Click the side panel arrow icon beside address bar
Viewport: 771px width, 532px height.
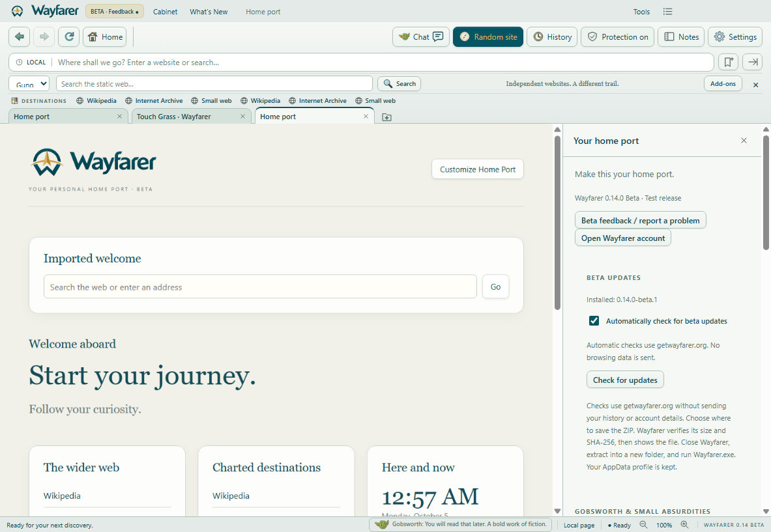point(752,62)
